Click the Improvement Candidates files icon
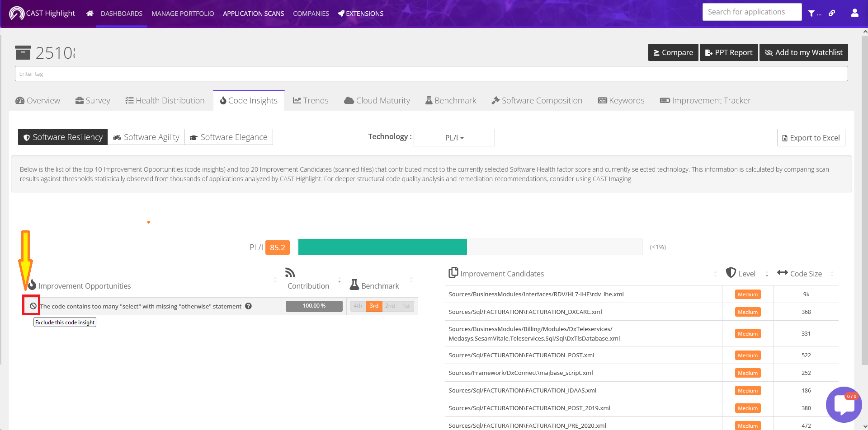Viewport: 868px width, 430px height. (x=453, y=273)
